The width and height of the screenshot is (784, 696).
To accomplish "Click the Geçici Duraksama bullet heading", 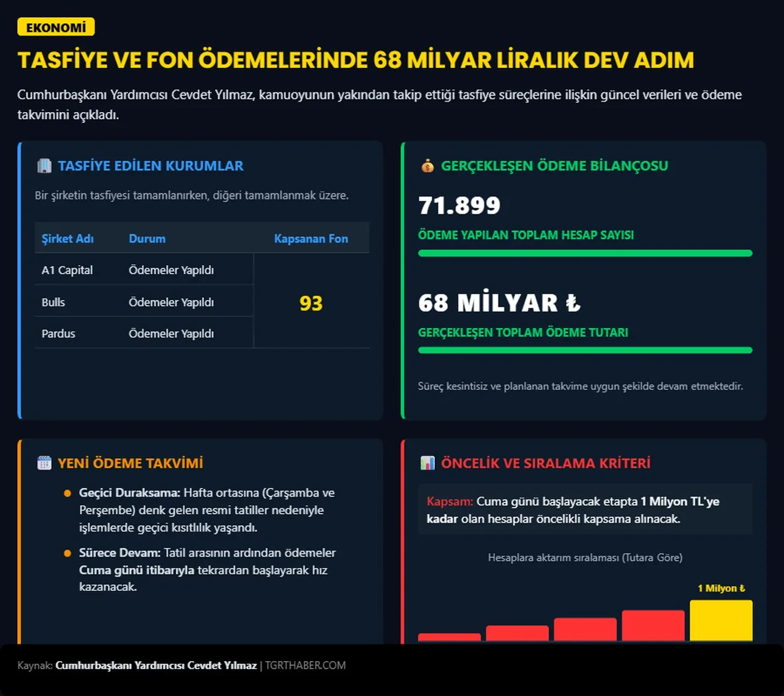I will (130, 493).
